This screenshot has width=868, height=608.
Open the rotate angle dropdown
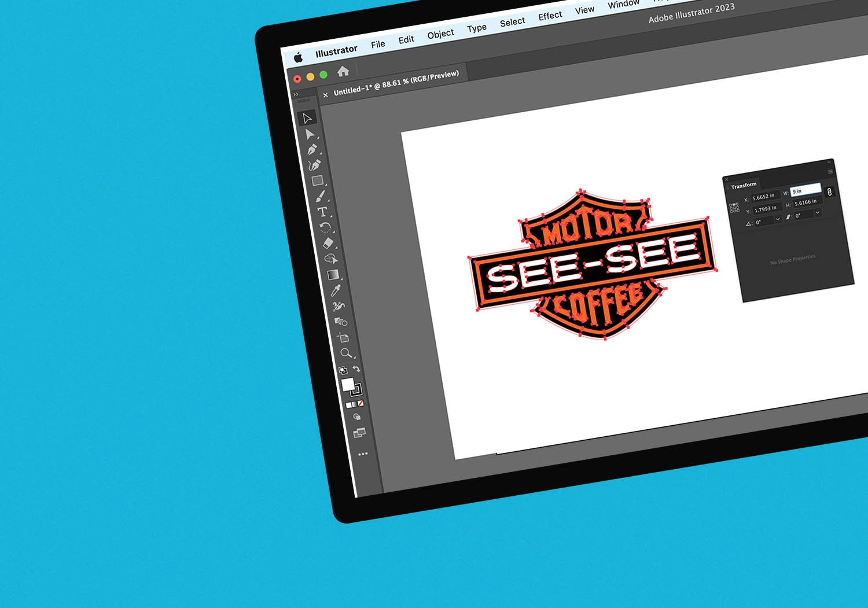tap(778, 219)
